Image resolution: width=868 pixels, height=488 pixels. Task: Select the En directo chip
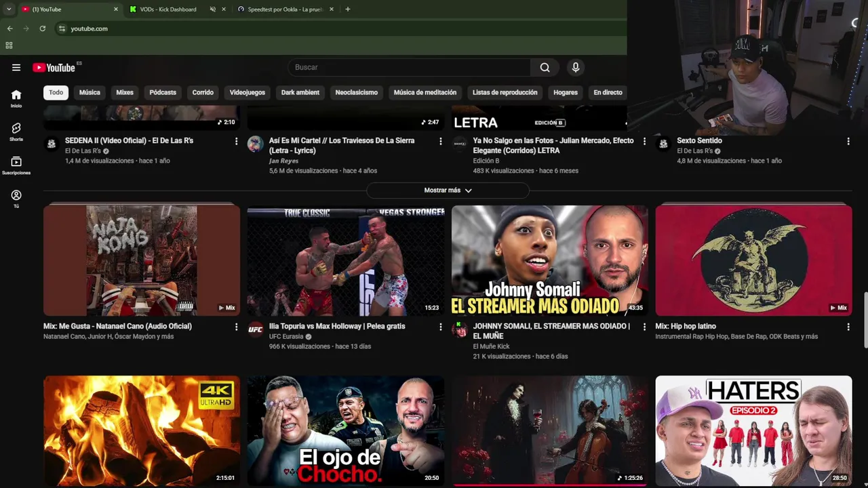pos(608,92)
